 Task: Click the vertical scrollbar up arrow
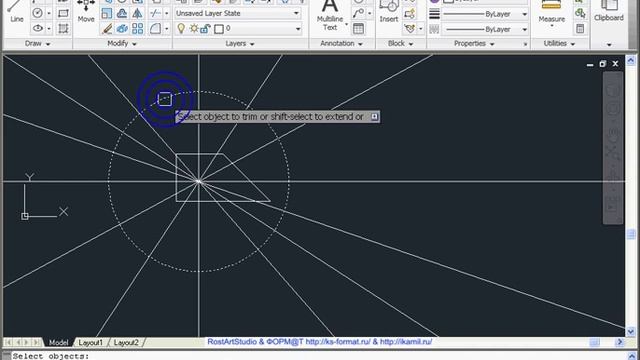(x=631, y=60)
